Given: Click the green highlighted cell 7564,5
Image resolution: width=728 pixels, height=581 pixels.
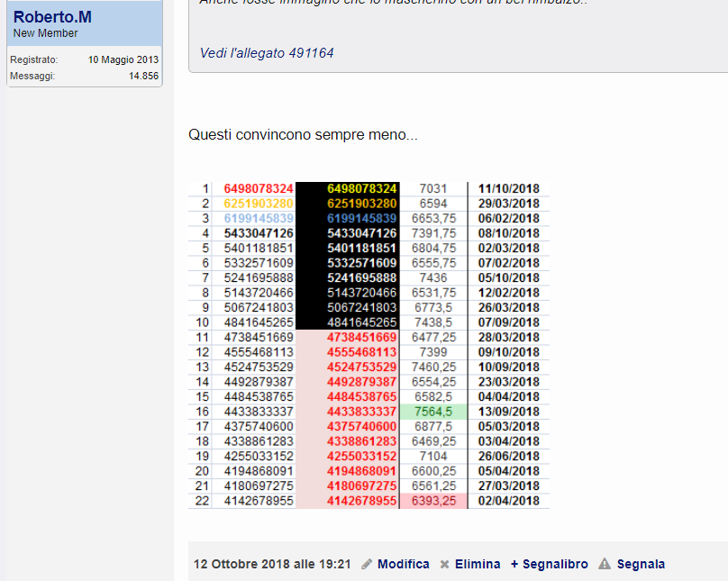Looking at the screenshot, I should click(x=433, y=412).
